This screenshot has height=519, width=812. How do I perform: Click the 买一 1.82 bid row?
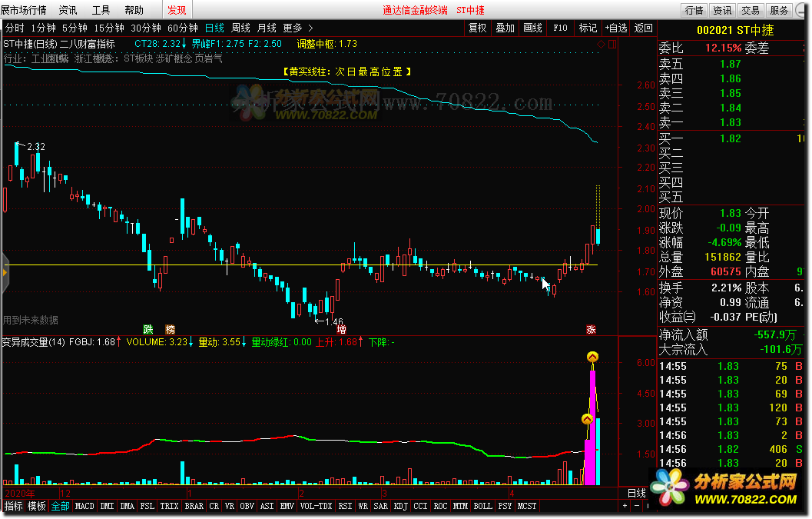tap(731, 138)
